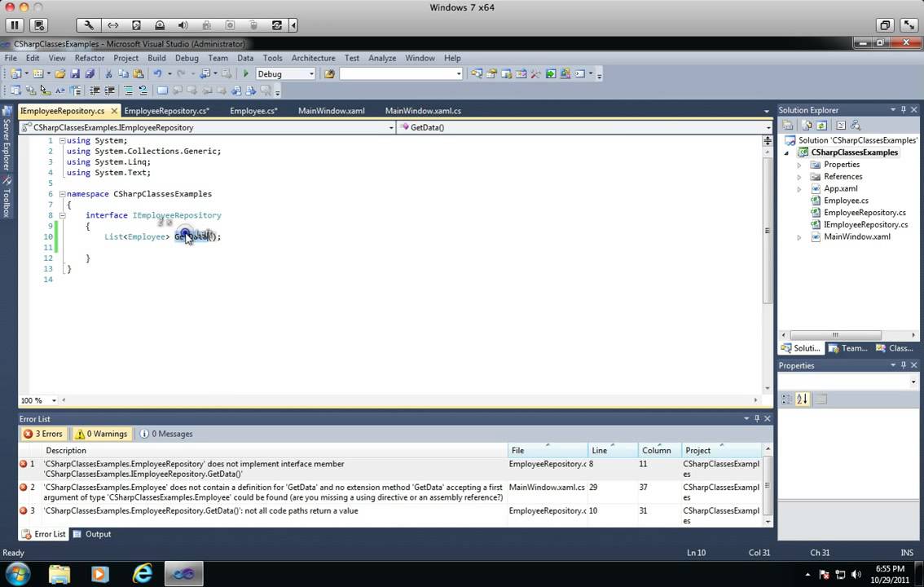Pause the virtual machine with pause button

15,24
